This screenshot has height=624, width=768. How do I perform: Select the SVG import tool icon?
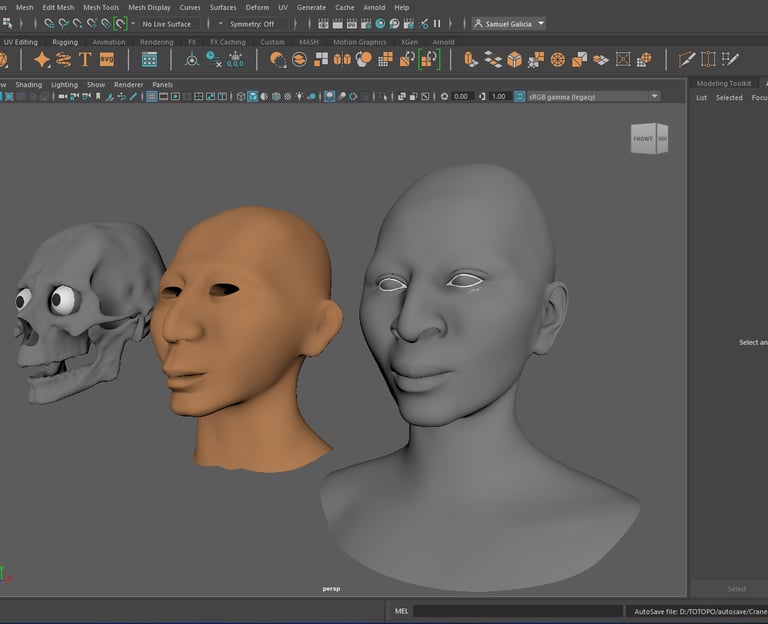(x=106, y=60)
